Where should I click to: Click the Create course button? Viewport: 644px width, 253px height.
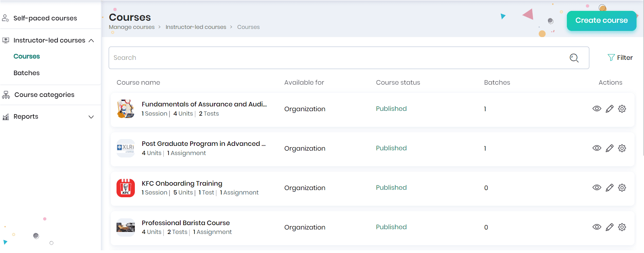601,21
